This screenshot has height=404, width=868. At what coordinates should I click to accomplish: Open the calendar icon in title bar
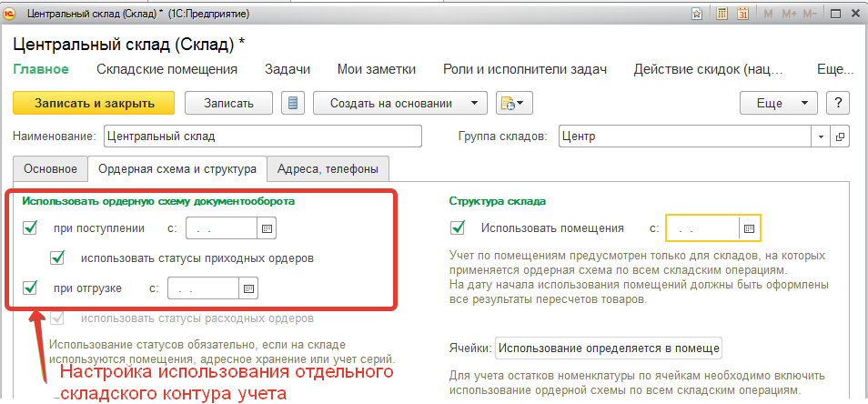pyautogui.click(x=742, y=15)
